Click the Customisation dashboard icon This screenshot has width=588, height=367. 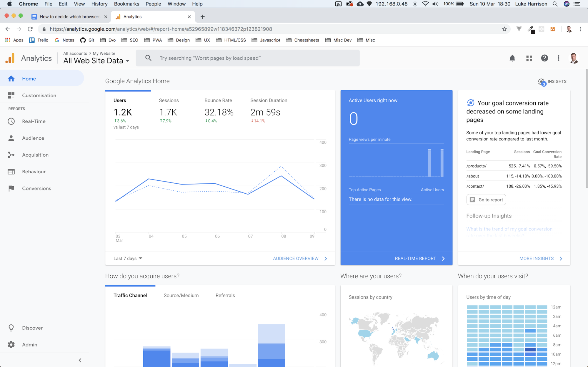pyautogui.click(x=11, y=95)
